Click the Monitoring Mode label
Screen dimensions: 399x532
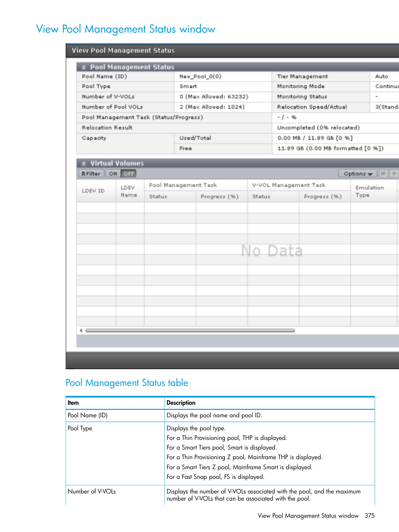(x=301, y=86)
